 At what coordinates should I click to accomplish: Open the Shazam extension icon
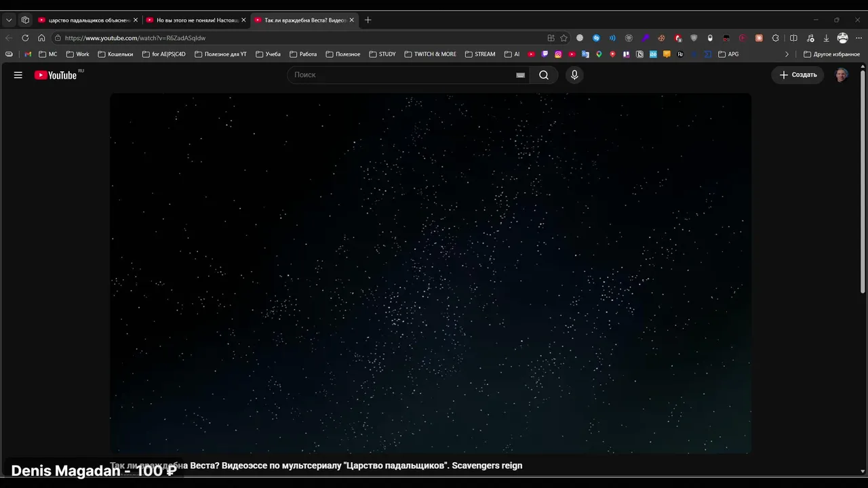(x=596, y=38)
